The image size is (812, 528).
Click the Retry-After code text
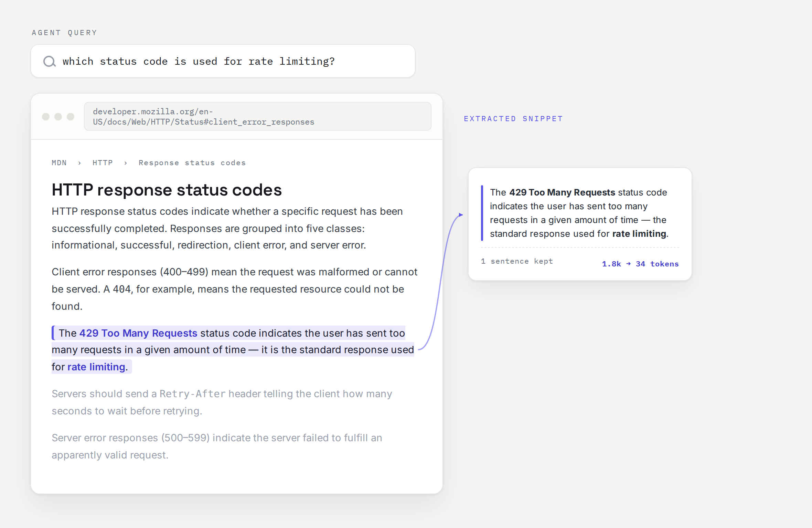tap(193, 394)
